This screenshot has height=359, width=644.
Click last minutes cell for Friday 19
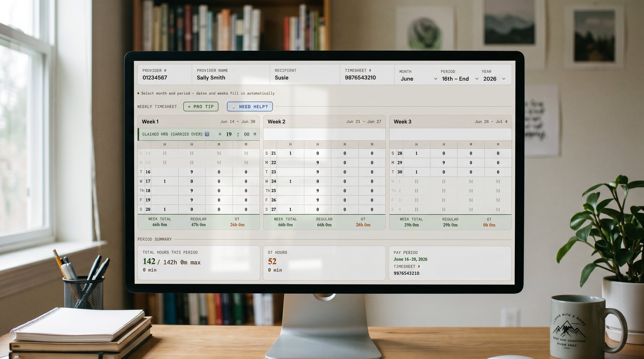tap(246, 200)
